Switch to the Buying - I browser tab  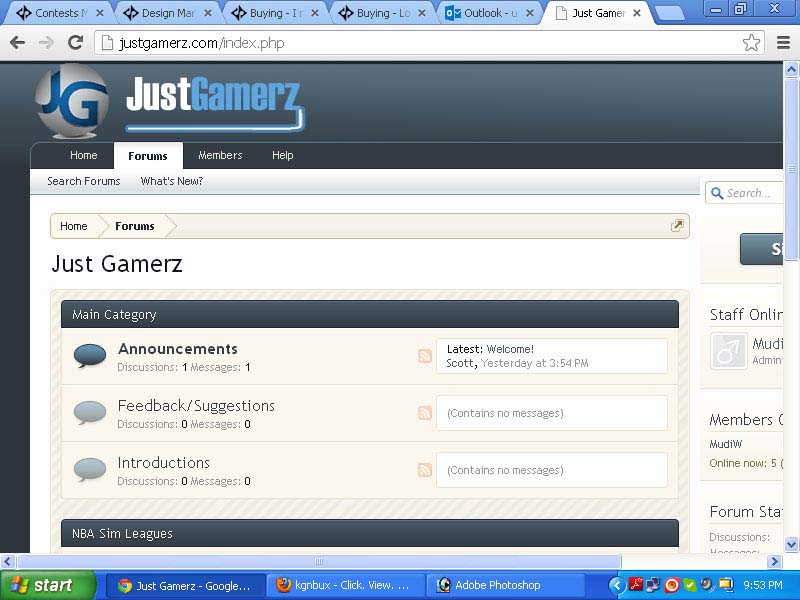click(x=274, y=13)
